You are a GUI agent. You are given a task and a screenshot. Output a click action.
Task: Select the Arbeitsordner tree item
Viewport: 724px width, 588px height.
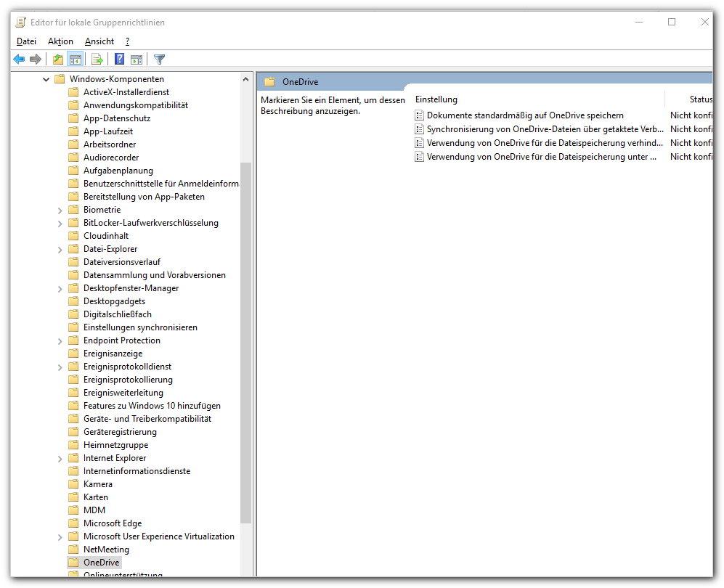[110, 144]
